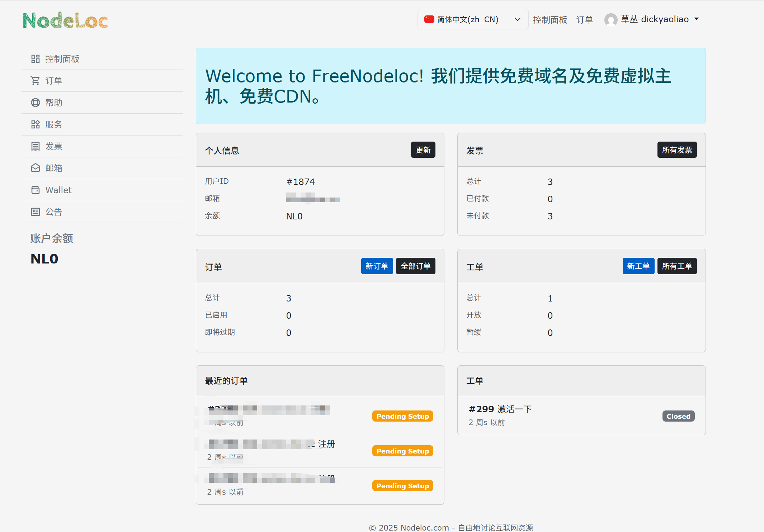Click the last Pending Setup badge
The image size is (764, 532).
[402, 486]
